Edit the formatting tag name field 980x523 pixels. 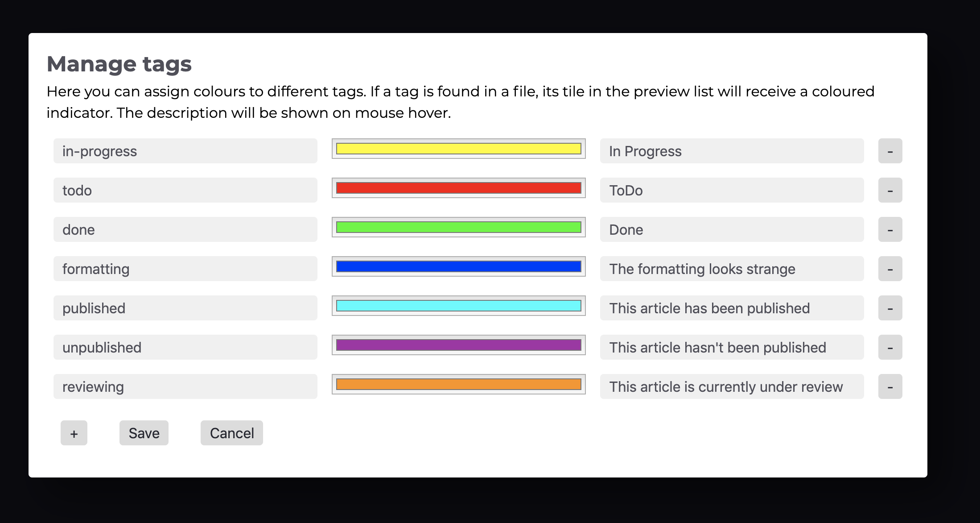185,268
